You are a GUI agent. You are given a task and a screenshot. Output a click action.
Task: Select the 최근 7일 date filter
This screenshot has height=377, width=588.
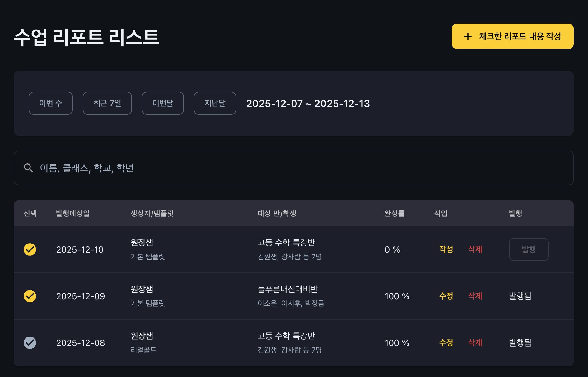[x=107, y=103]
